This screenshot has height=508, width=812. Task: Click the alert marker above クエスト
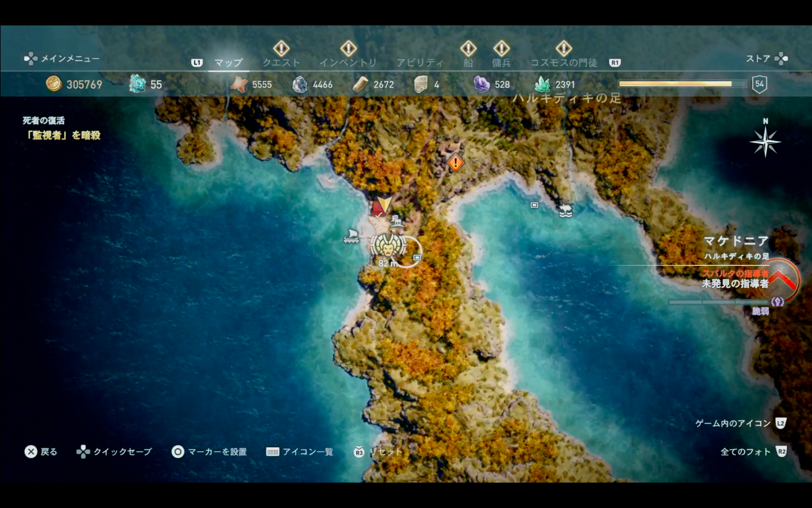click(x=281, y=49)
